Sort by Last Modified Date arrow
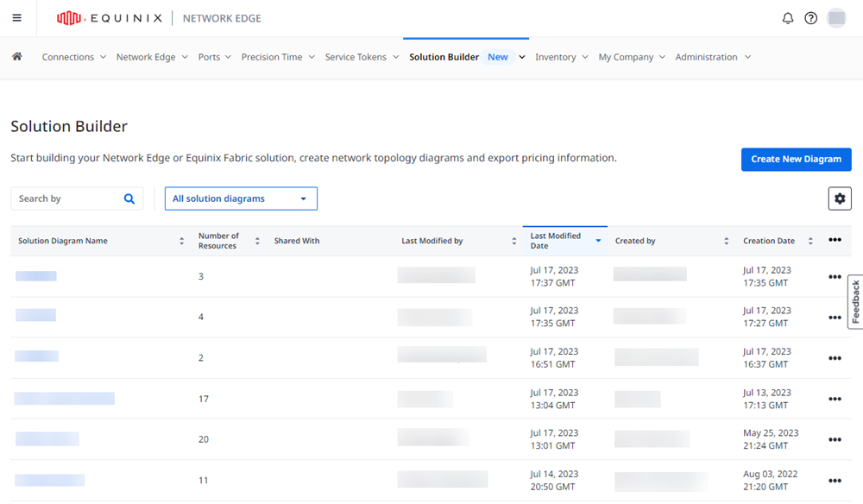Viewport: 863px width, 504px height. coord(598,241)
